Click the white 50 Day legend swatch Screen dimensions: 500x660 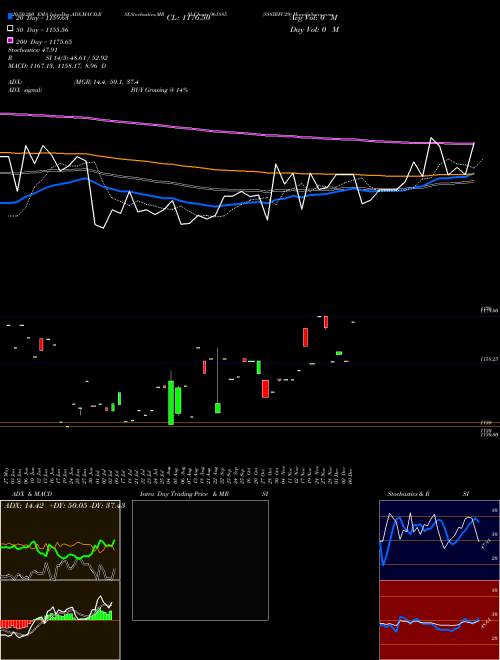(x=11, y=29)
